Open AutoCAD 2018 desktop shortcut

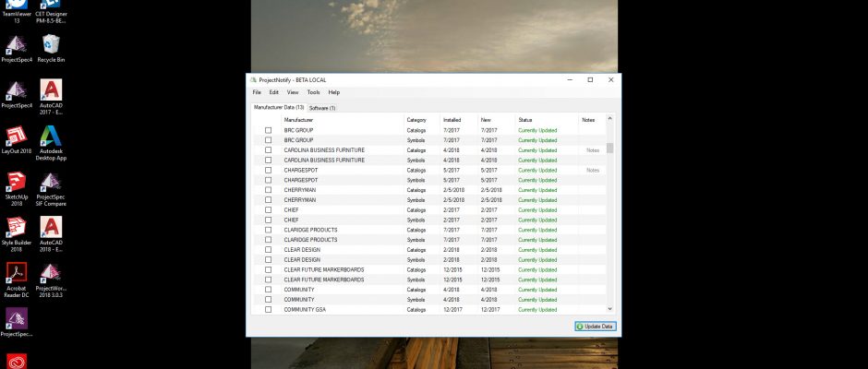point(51,234)
